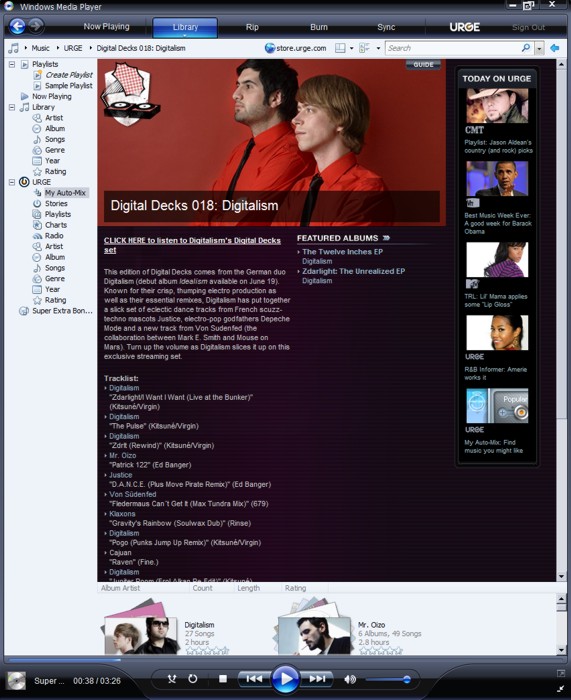This screenshot has width=571, height=700.
Task: Seek on the playback progress bar
Action: [x=285, y=659]
